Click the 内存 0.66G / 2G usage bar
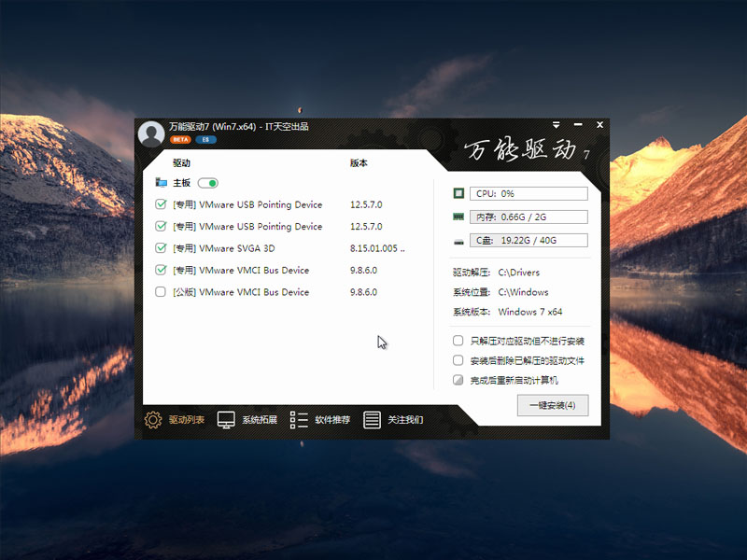This screenshot has height=560, width=747. (529, 217)
